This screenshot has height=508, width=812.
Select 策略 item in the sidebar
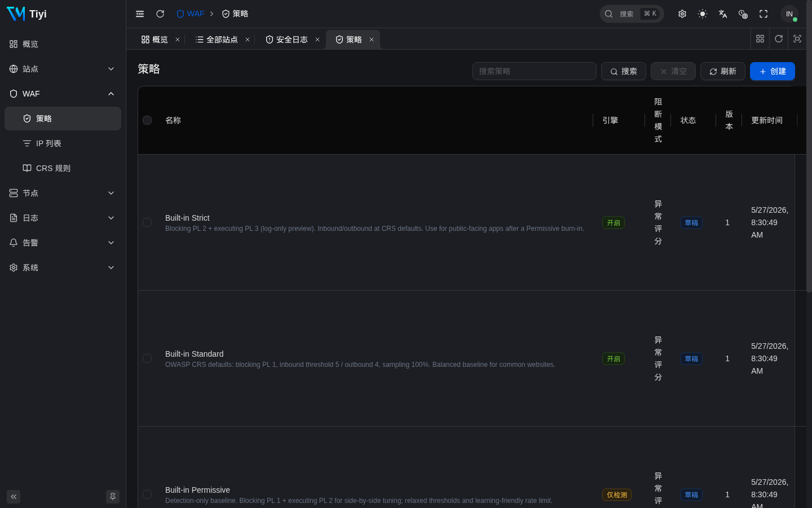(x=63, y=119)
